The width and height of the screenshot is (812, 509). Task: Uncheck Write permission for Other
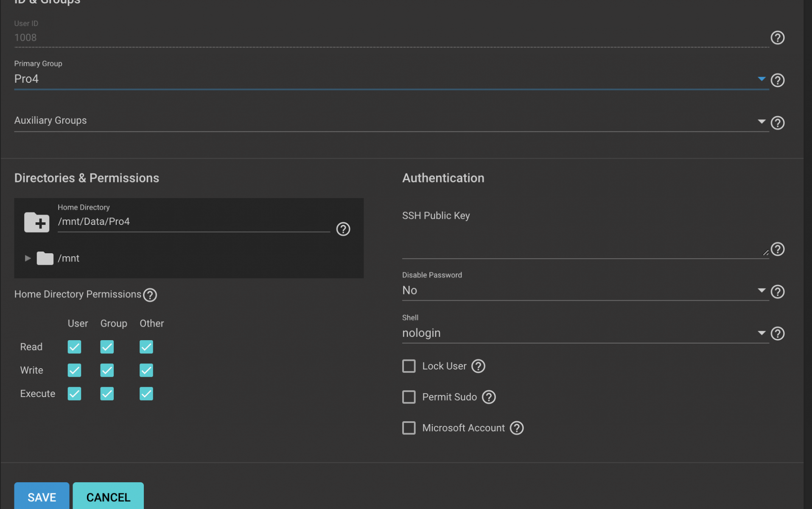pos(146,370)
